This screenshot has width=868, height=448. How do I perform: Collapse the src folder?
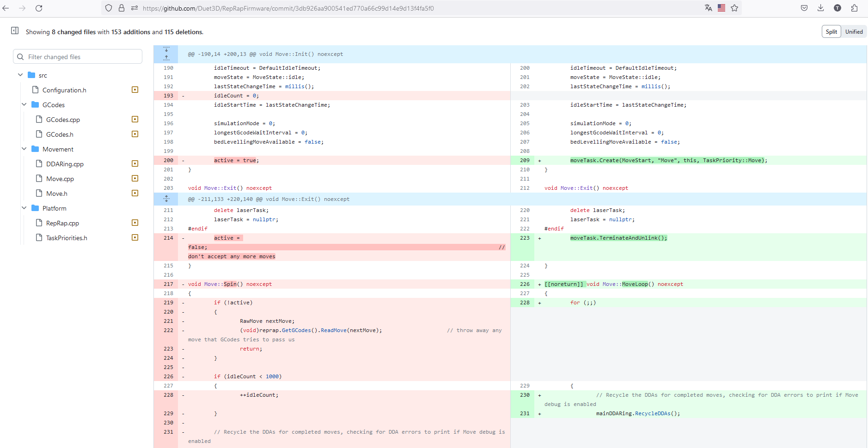coord(20,75)
